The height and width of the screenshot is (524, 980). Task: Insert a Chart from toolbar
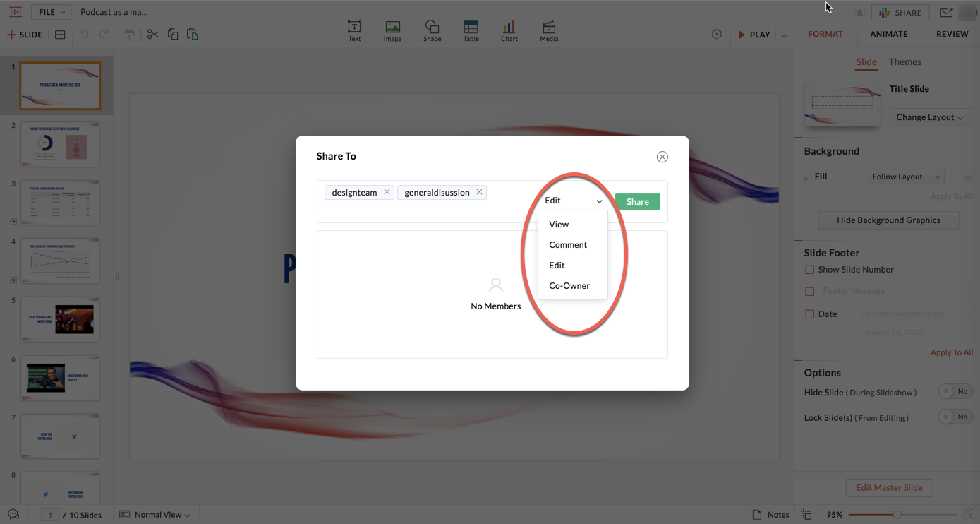coord(509,31)
